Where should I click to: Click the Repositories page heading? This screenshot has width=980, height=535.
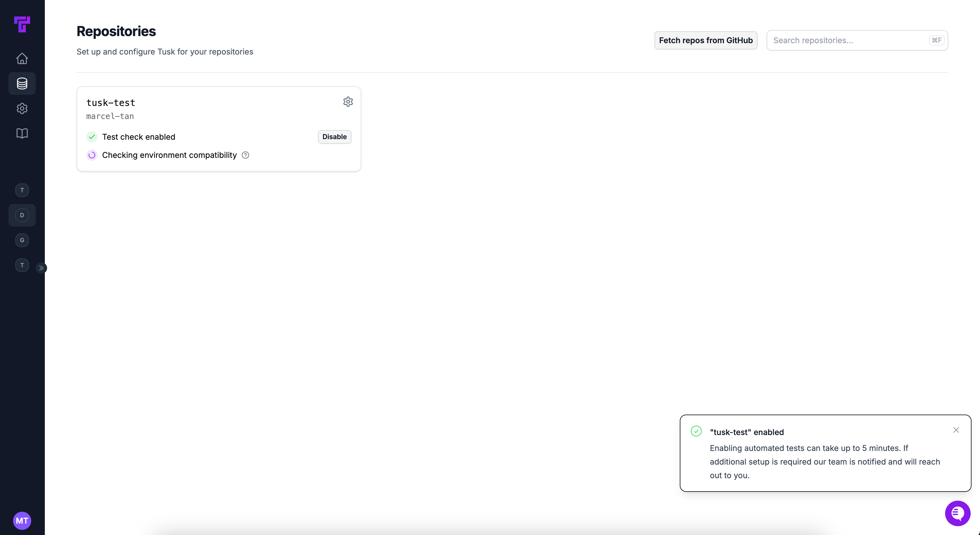click(116, 31)
